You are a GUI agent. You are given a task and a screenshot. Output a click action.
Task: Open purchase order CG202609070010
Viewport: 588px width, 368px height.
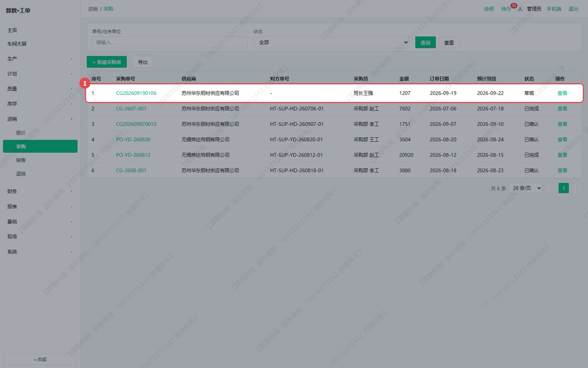pos(136,124)
